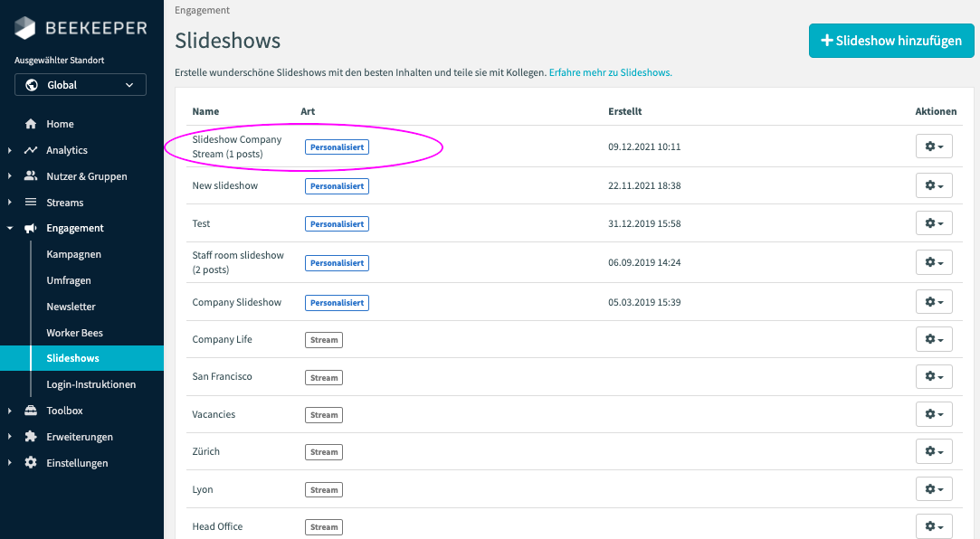This screenshot has width=980, height=539.
Task: Open actions gear dropdown for New slideshow
Action: [934, 185]
